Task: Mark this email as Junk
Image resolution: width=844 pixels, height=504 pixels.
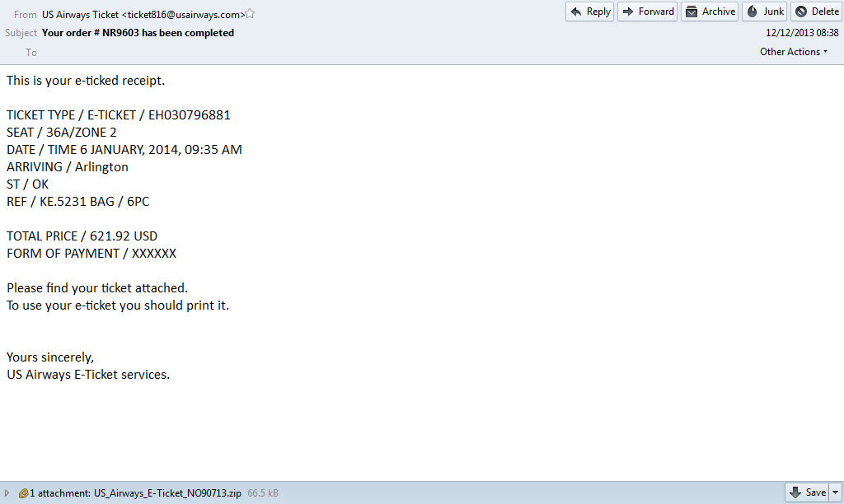Action: (x=764, y=12)
